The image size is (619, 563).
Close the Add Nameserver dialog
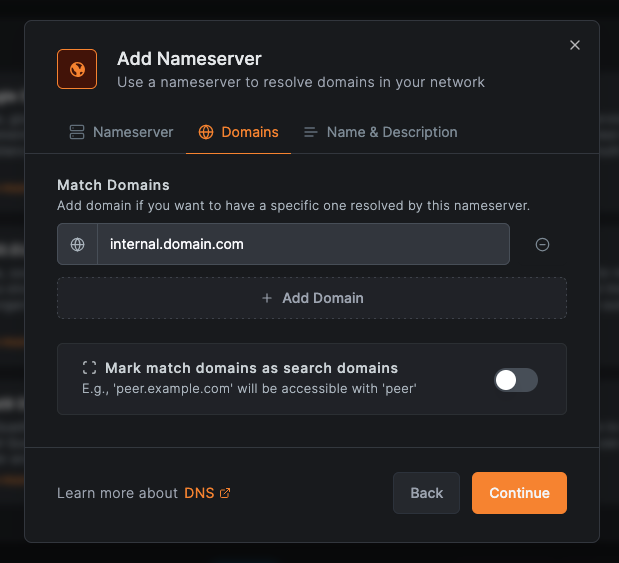pos(574,45)
